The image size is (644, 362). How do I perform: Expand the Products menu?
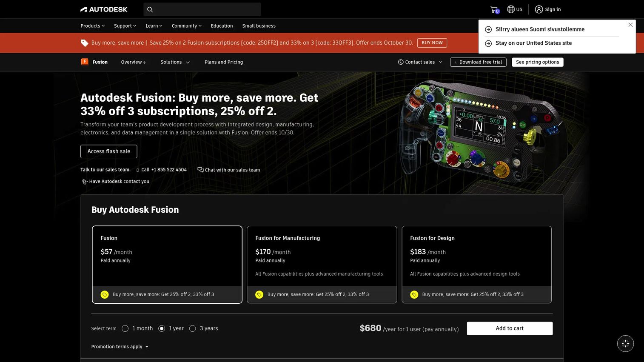pyautogui.click(x=92, y=26)
